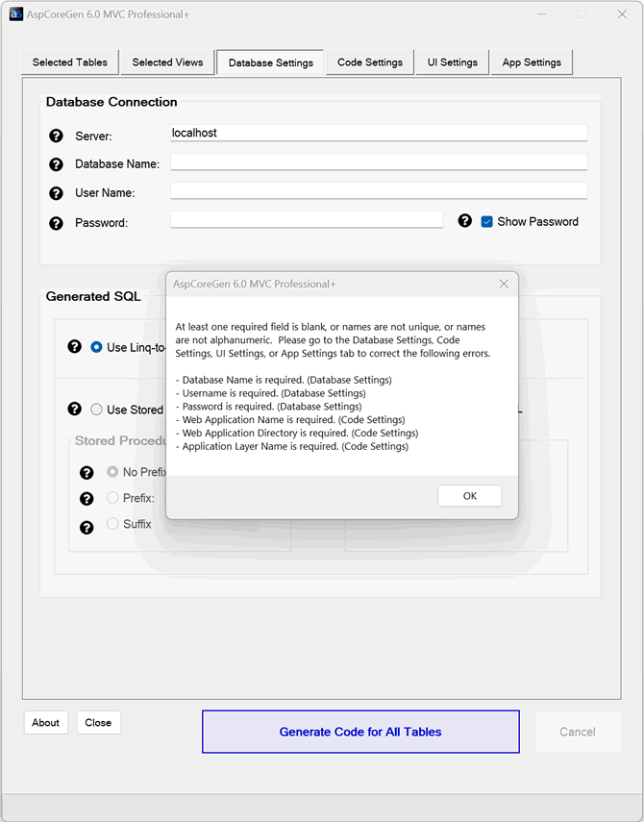Select the Use Stored radio button
This screenshot has height=822, width=644.
pyautogui.click(x=96, y=410)
